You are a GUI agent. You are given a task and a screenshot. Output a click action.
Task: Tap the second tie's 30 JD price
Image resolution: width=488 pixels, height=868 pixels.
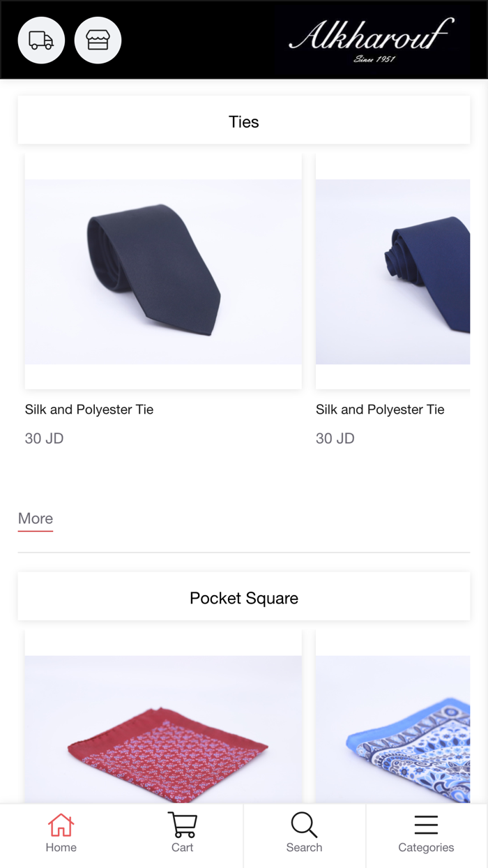point(335,438)
